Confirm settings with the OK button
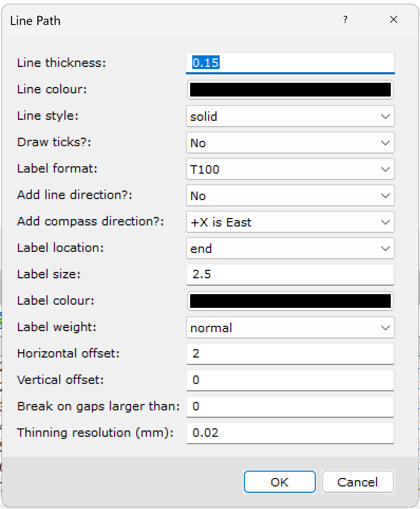Viewport: 420px width, 509px height. [x=280, y=482]
